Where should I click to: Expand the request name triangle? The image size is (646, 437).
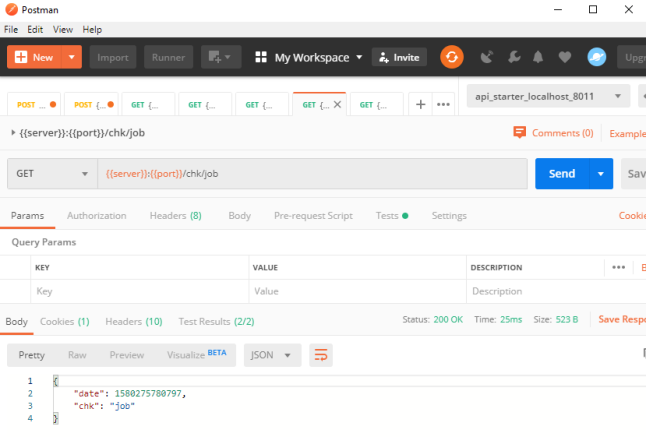click(x=13, y=133)
